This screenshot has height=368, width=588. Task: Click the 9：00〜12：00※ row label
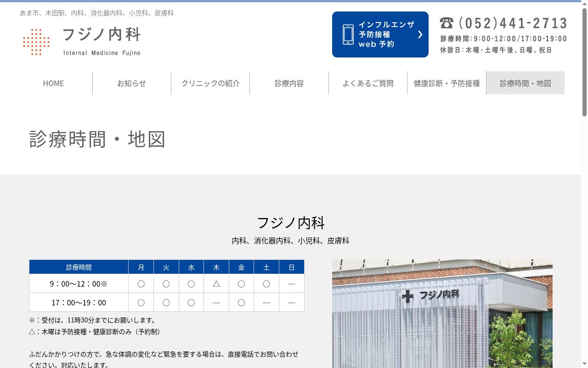coord(79,284)
